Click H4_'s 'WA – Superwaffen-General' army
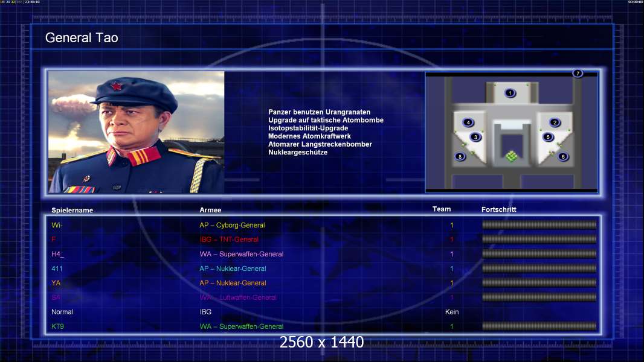This screenshot has height=362, width=644. point(242,254)
